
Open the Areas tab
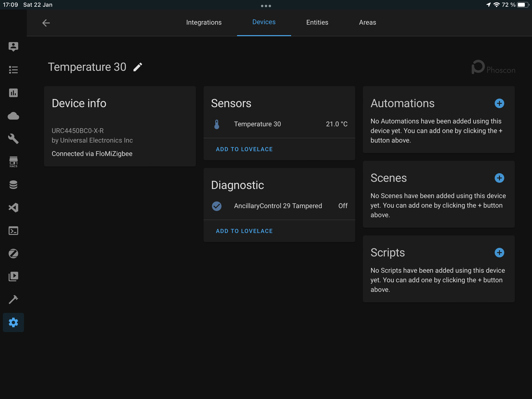point(367,22)
